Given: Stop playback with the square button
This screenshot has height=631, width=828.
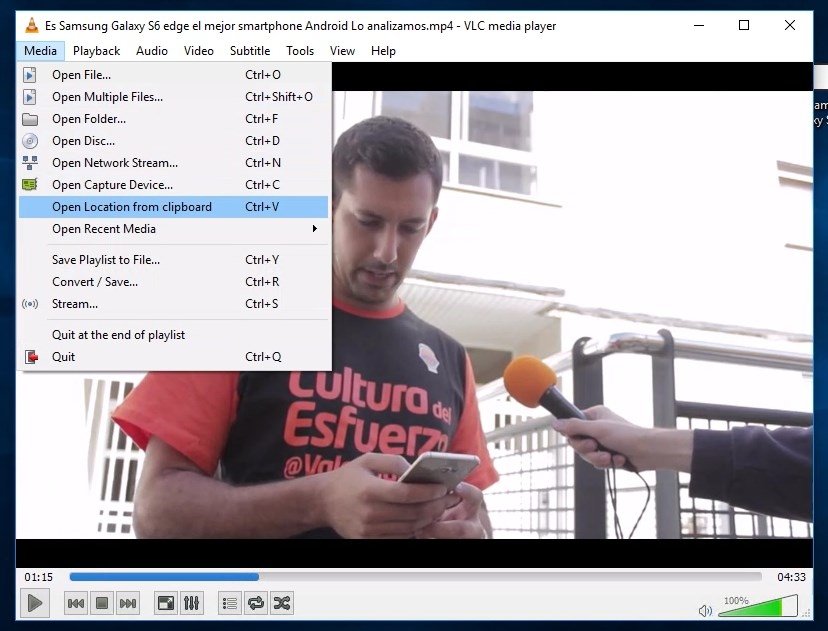Looking at the screenshot, I should [x=102, y=603].
